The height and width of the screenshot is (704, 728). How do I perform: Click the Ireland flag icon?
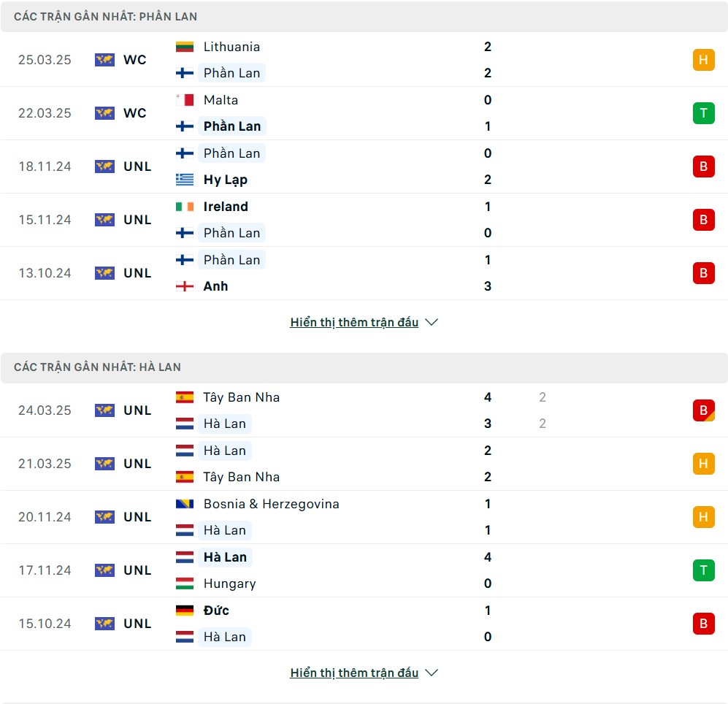coord(184,207)
